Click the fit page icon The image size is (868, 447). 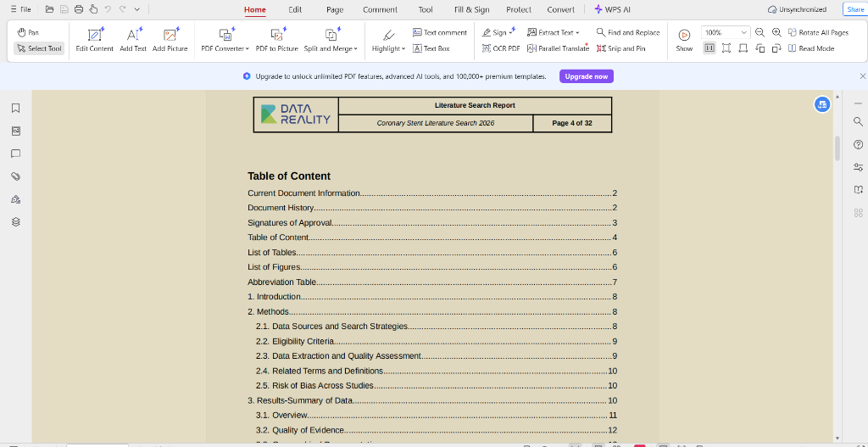coord(726,48)
